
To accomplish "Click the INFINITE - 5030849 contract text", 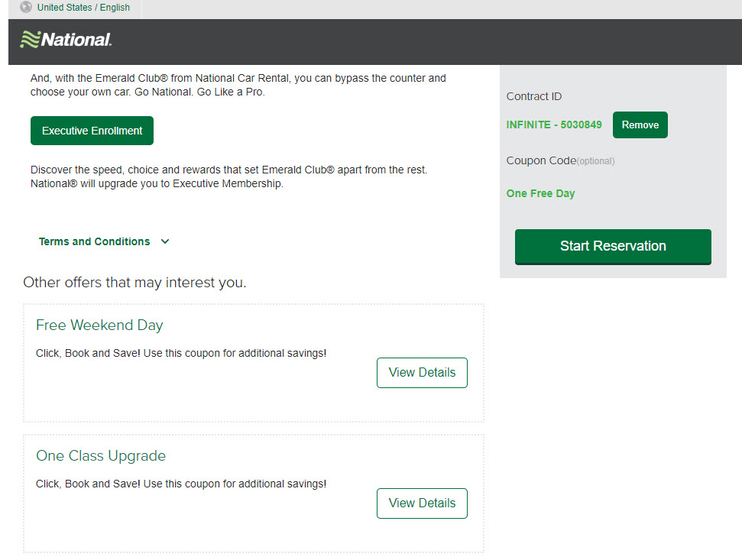I will coord(554,125).
